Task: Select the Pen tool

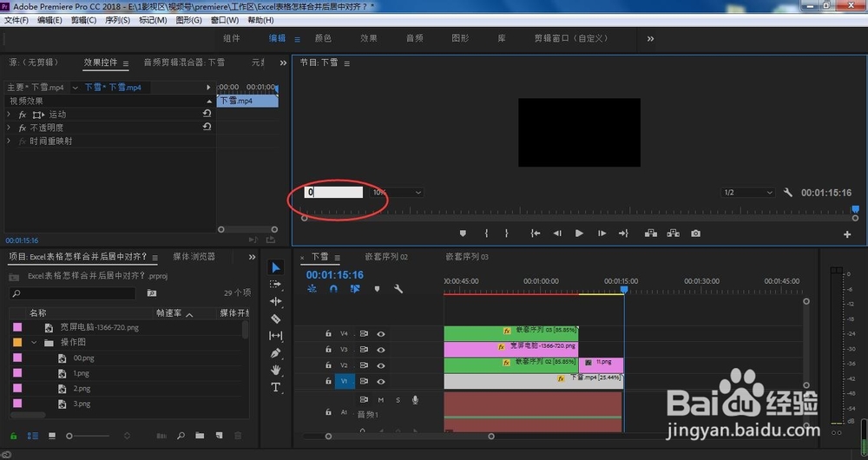Action: [x=275, y=352]
